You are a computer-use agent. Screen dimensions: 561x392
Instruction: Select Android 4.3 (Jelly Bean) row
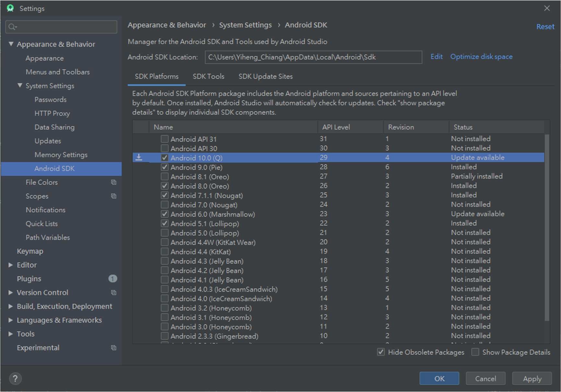point(338,261)
